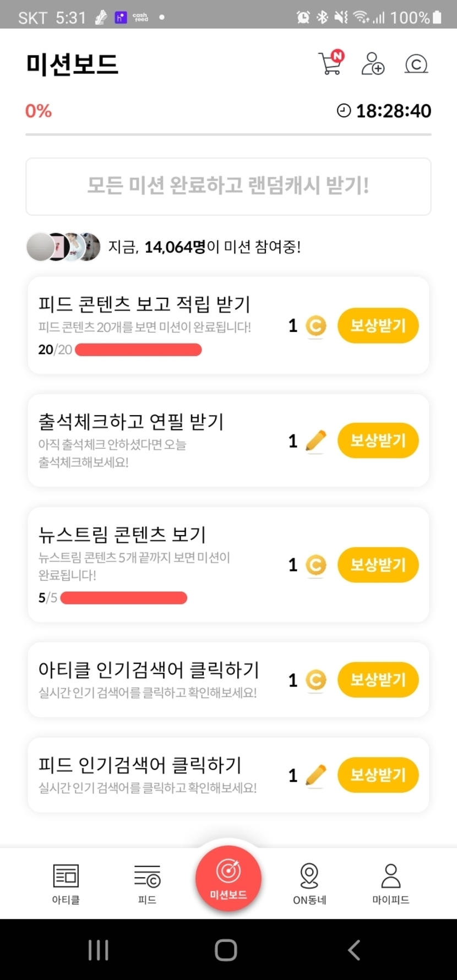Claim reward for 아티클 인기검색어 클릭하기
The width and height of the screenshot is (457, 980).
click(378, 680)
